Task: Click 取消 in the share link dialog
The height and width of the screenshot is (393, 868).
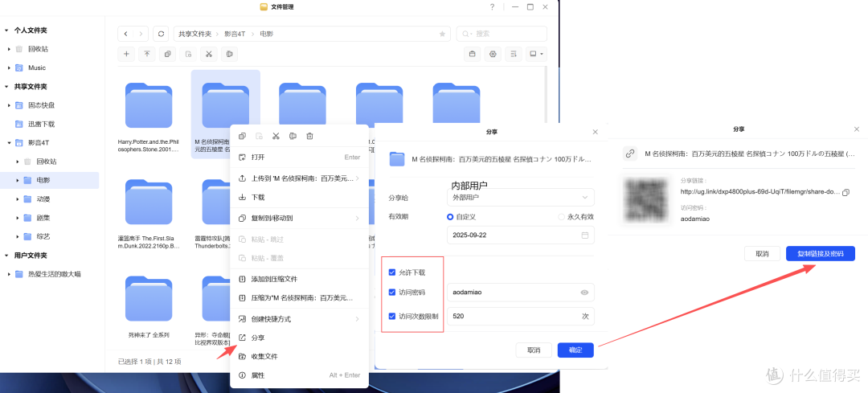Action: tap(762, 253)
